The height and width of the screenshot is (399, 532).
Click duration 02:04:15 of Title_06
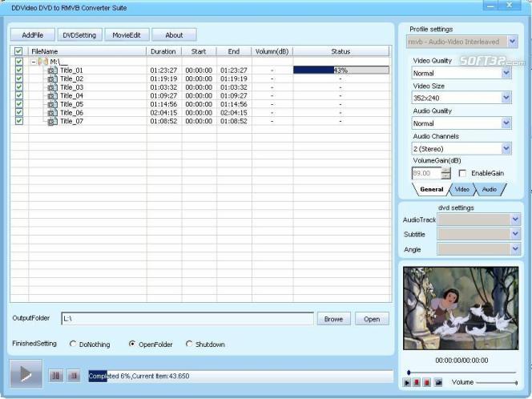(x=163, y=113)
